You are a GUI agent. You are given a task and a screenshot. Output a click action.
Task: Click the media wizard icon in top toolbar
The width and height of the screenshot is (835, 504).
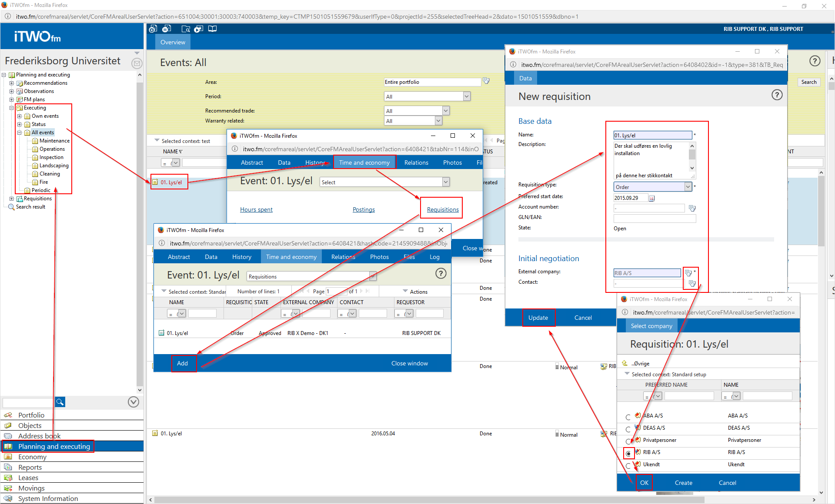click(x=198, y=29)
